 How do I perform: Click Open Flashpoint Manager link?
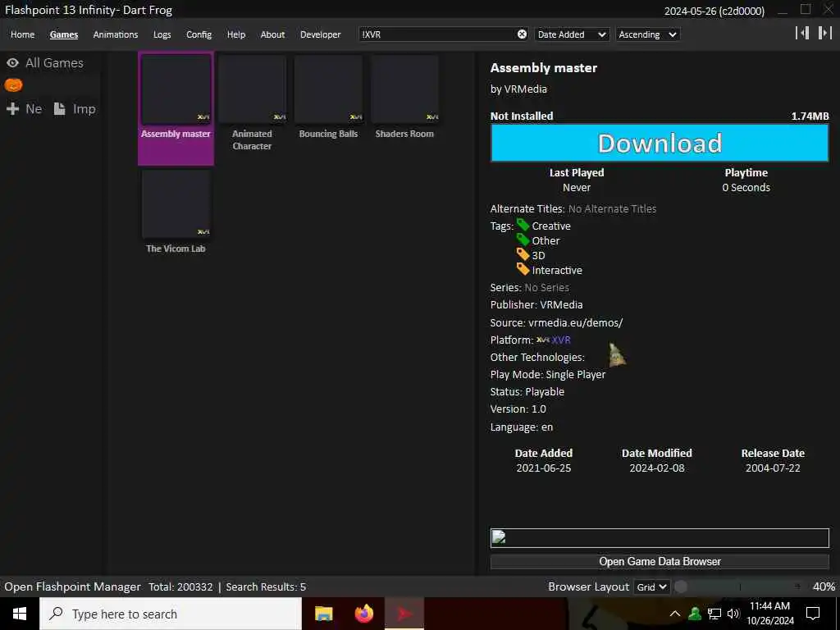(72, 587)
